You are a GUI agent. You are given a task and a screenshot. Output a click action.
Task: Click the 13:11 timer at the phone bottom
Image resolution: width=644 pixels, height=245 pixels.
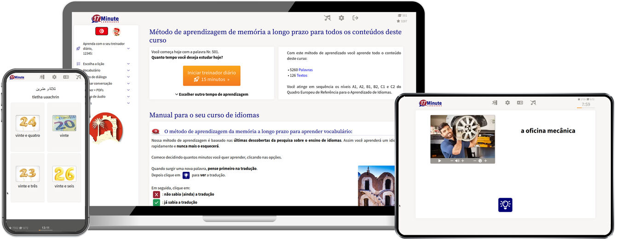46,228
